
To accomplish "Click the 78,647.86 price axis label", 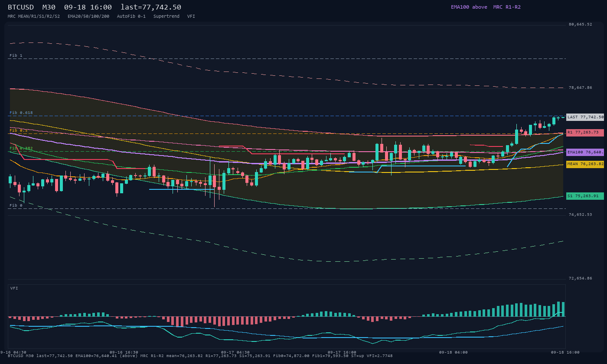I will coord(580,88).
